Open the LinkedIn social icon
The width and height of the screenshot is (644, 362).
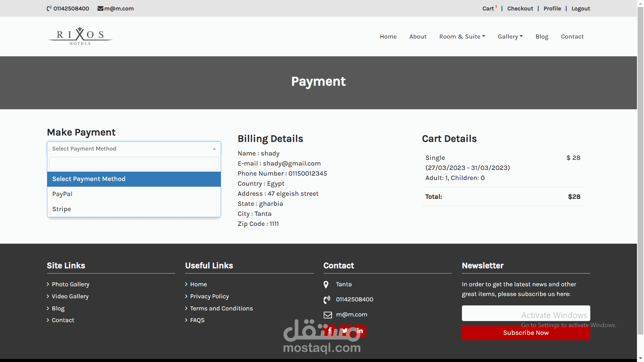(x=360, y=331)
